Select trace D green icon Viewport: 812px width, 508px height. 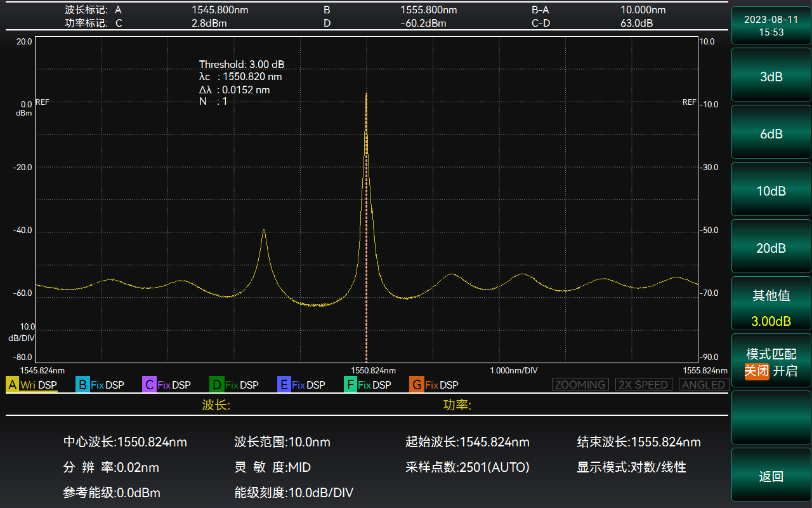click(x=217, y=385)
